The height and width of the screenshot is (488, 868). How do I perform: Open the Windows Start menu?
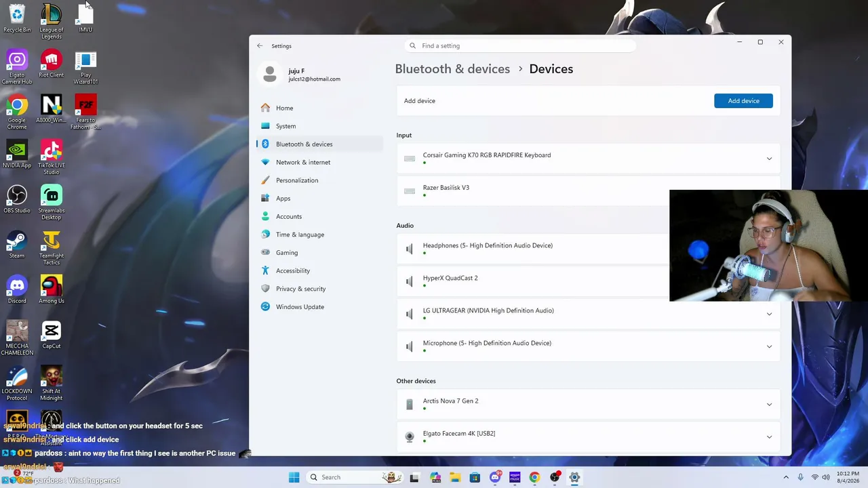point(294,477)
